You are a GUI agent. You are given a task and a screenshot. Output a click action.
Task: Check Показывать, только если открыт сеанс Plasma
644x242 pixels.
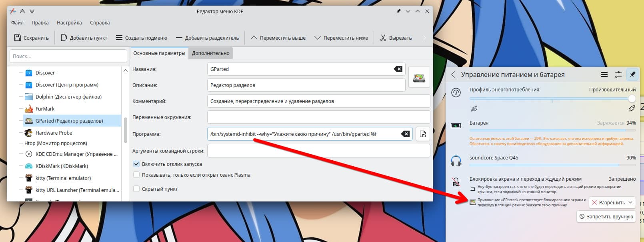pos(136,175)
